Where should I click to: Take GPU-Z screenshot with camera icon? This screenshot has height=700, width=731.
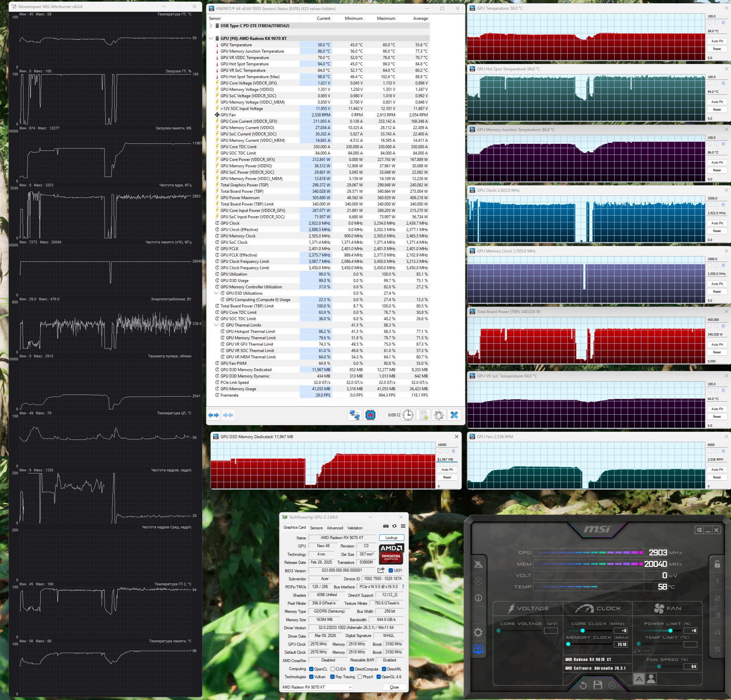386,526
